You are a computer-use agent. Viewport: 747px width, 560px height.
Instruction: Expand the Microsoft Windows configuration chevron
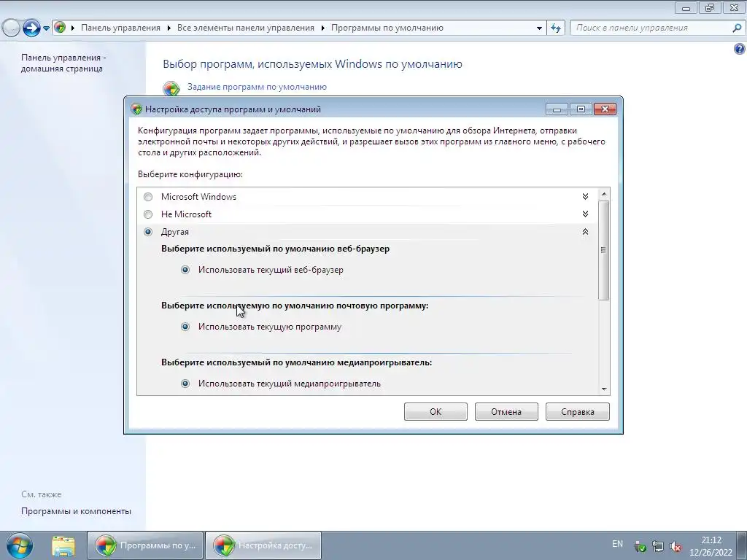(585, 197)
